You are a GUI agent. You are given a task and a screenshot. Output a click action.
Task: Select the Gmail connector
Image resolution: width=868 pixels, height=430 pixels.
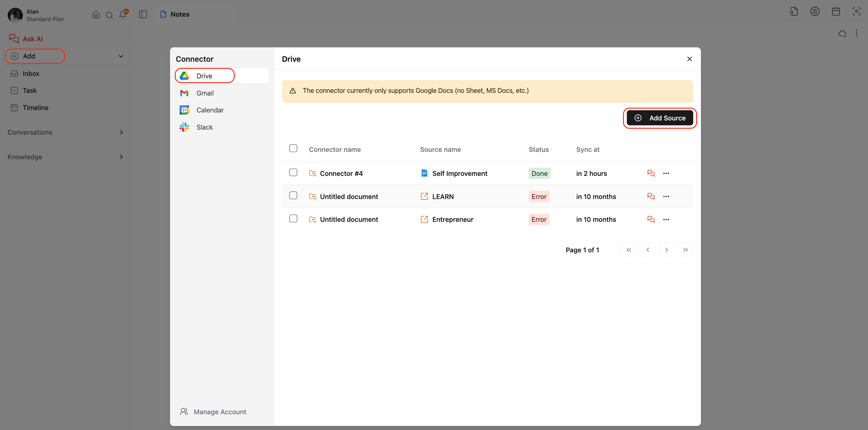point(222,93)
